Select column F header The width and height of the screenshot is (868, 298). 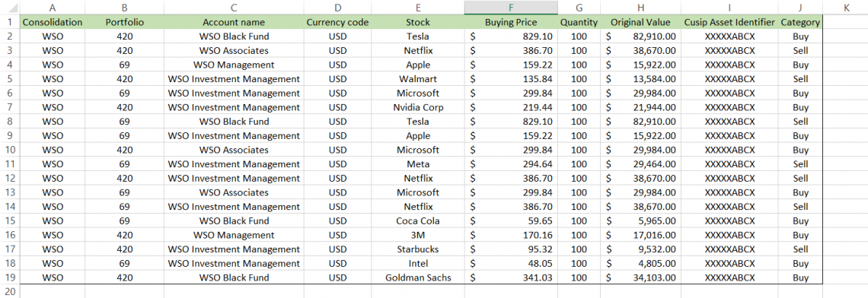[x=511, y=8]
